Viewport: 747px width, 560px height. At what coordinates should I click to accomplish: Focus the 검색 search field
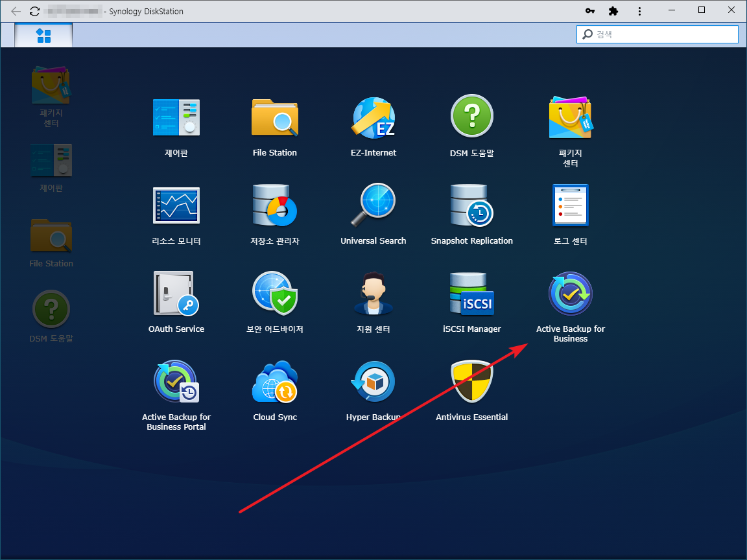(658, 34)
